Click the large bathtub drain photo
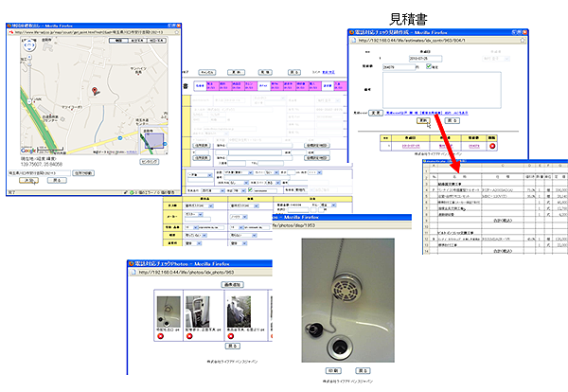The image size is (568, 392). (x=348, y=300)
